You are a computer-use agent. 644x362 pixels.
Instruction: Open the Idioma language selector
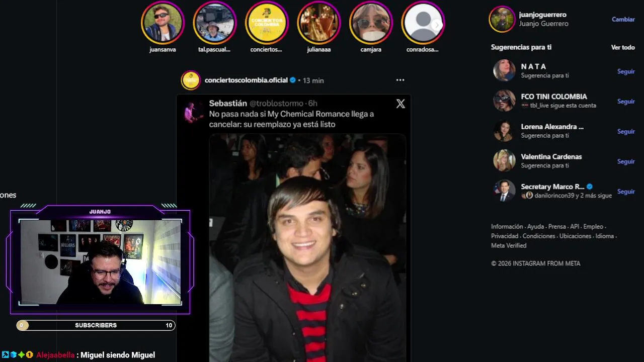click(605, 236)
